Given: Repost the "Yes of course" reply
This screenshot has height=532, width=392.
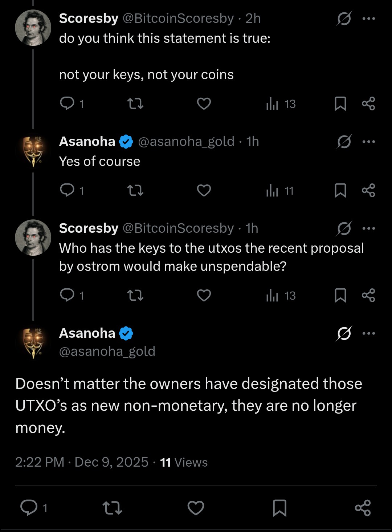Looking at the screenshot, I should click(x=135, y=190).
